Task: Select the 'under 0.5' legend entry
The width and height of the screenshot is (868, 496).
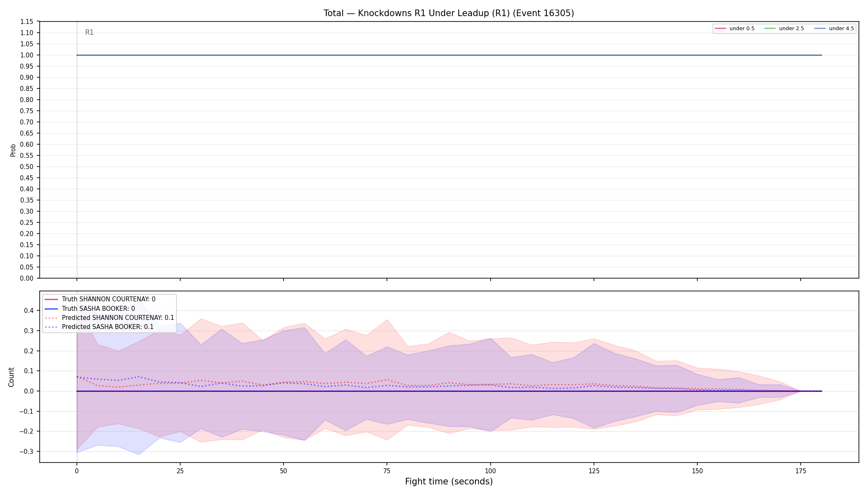Action: click(734, 29)
